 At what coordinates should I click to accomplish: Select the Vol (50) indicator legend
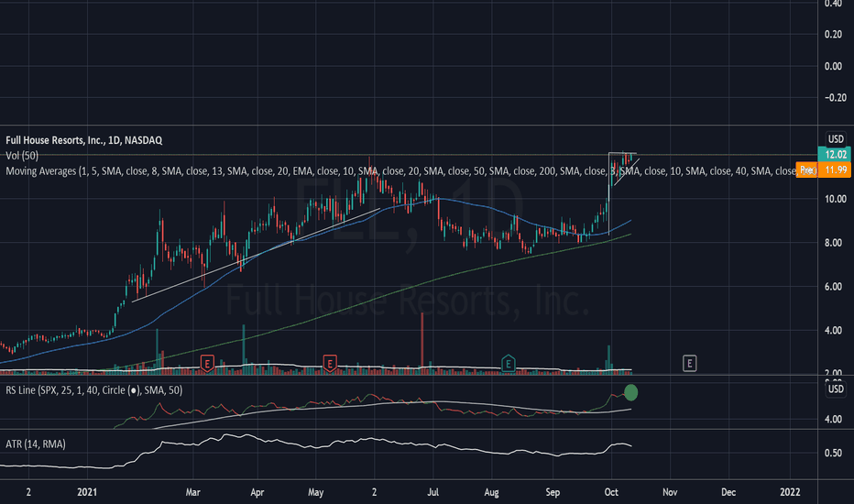point(22,155)
